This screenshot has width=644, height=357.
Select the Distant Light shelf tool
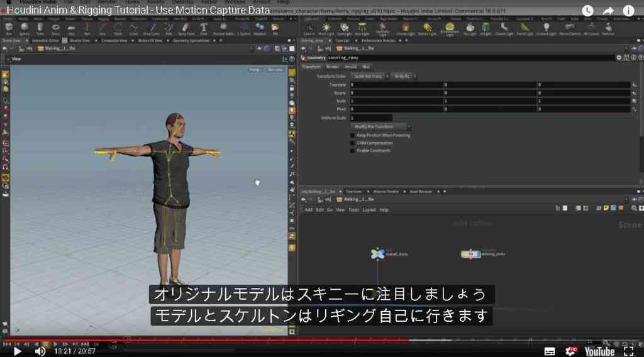click(427, 29)
